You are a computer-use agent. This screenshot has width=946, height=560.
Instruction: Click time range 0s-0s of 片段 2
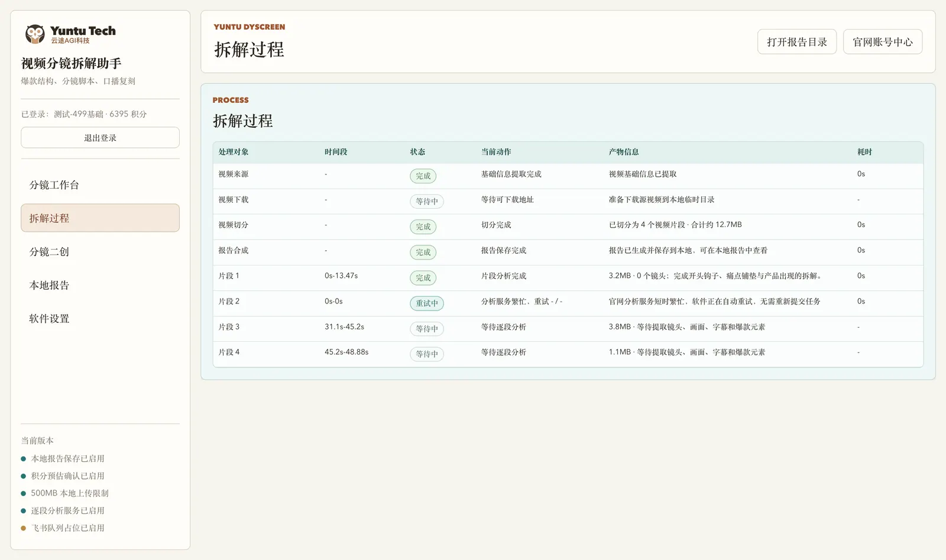[x=333, y=301]
